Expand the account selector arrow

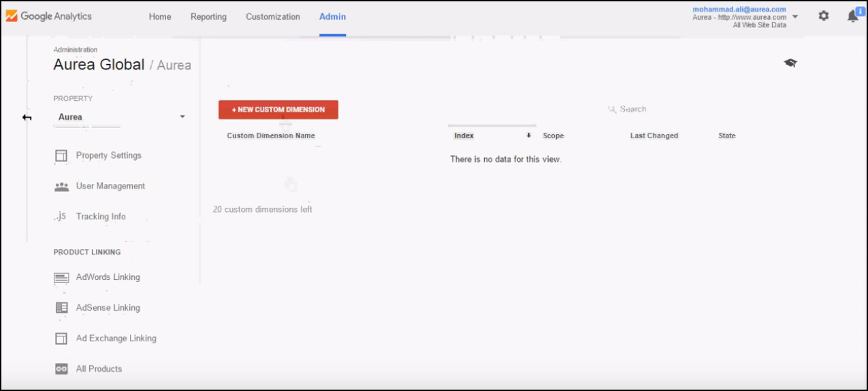point(795,16)
